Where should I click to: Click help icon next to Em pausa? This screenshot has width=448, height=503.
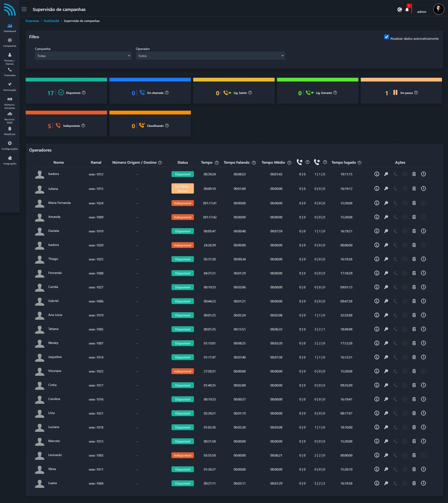[416, 93]
